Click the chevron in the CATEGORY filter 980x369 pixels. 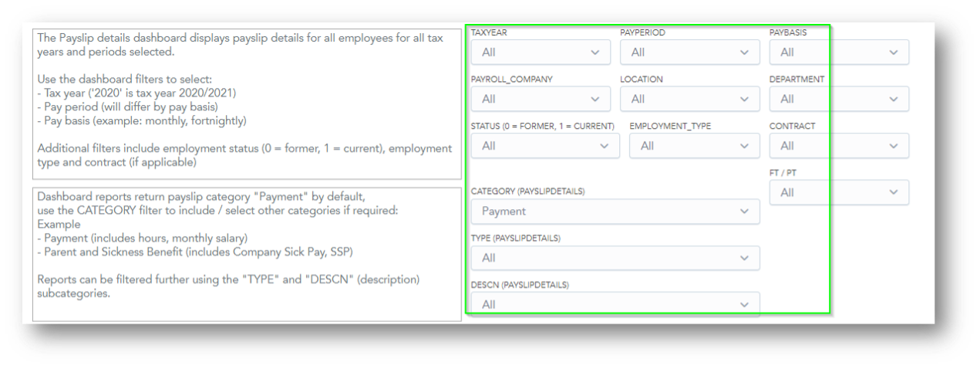(744, 212)
